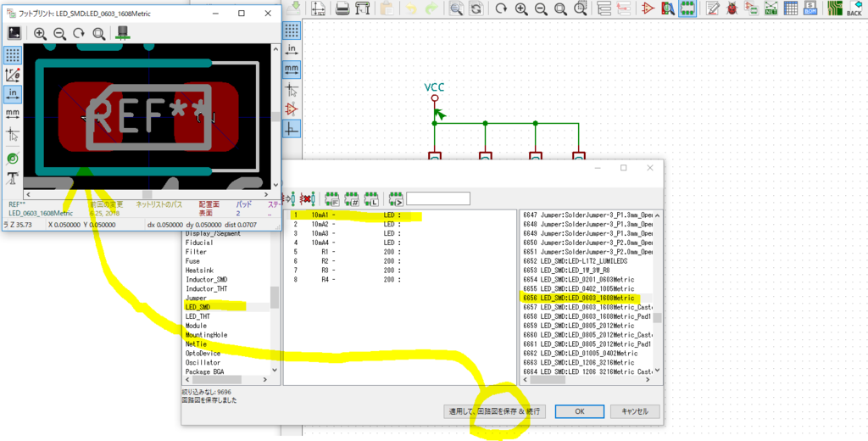868x441 pixels.
Task: Zoom out within the footprint viewer
Action: [59, 33]
